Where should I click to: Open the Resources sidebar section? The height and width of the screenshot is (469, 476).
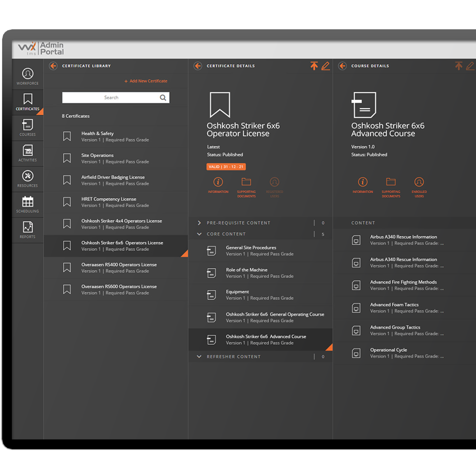coord(28,179)
